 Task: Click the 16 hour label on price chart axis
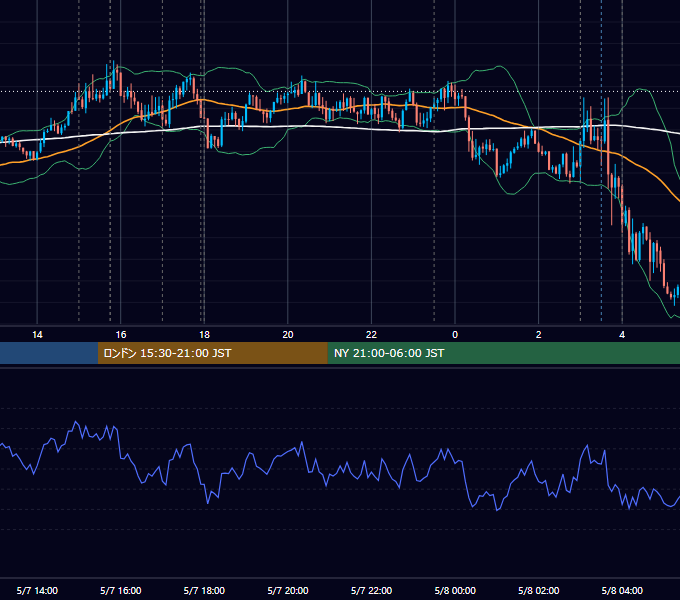[121, 335]
